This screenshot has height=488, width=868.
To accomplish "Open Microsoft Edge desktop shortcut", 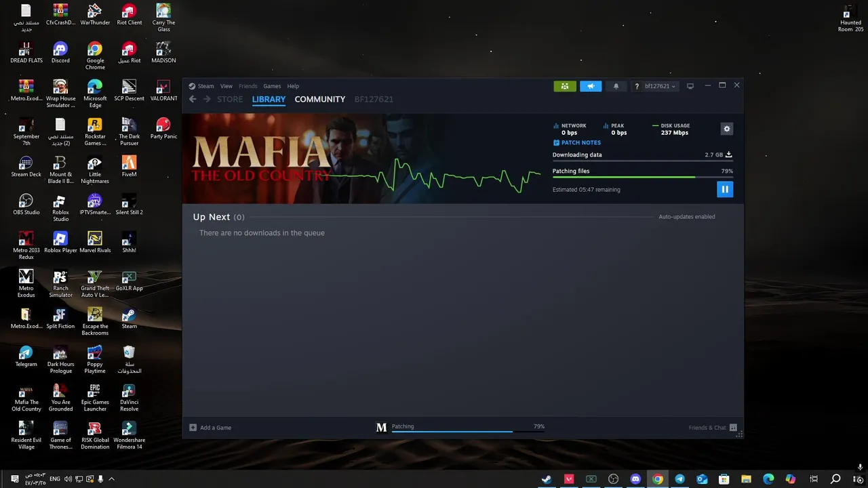I will 95,94.
